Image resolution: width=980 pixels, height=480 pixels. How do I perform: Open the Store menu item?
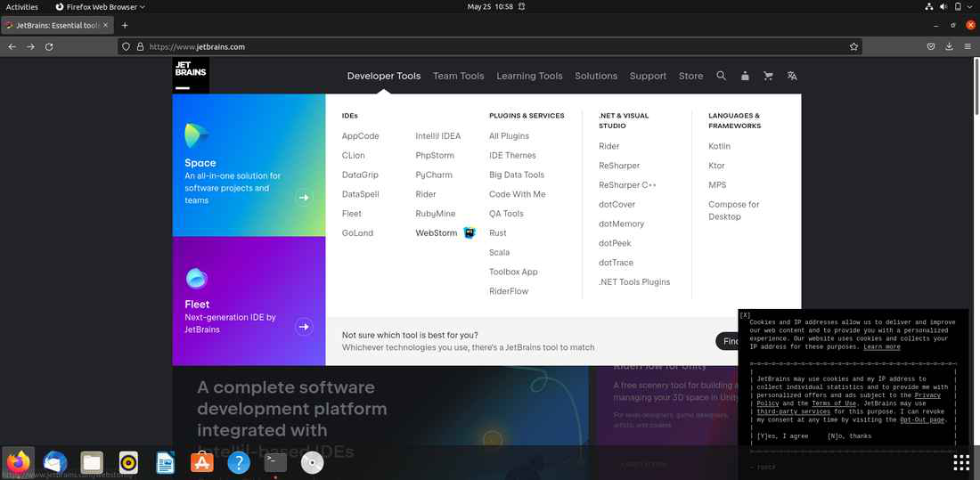[x=691, y=76]
